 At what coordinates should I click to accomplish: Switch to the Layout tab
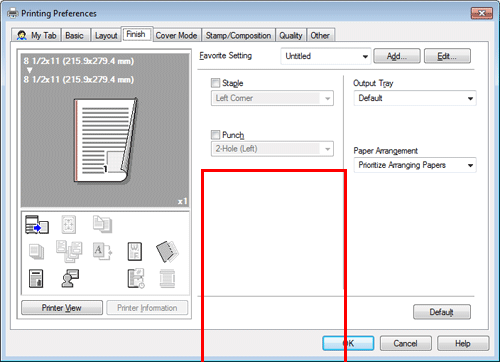(106, 35)
